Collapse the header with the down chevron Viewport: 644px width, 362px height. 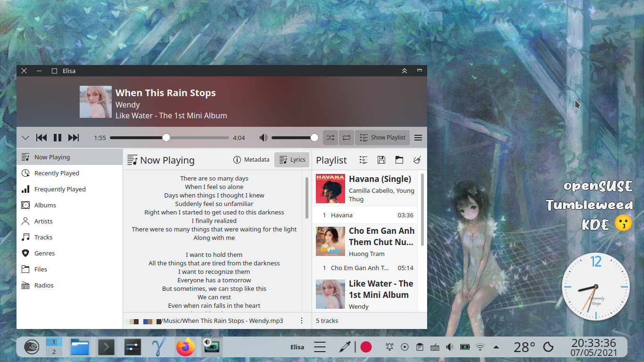click(x=25, y=138)
